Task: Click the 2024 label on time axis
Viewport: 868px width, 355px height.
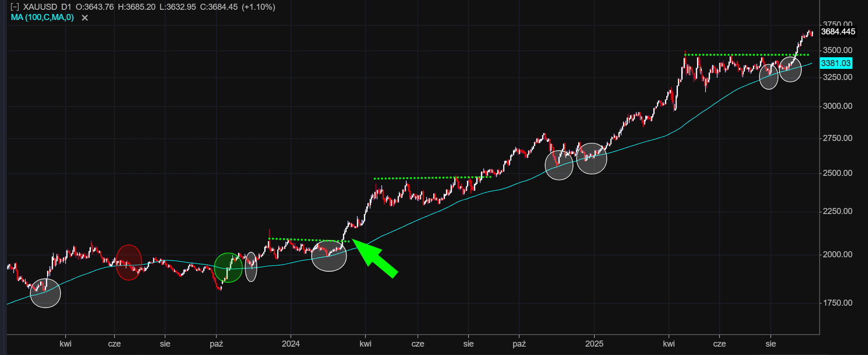Action: coord(291,344)
